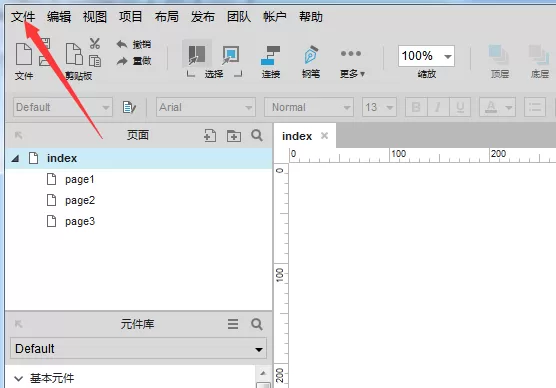556x388 pixels.
Task: Select the index page in tree
Action: click(x=139, y=158)
